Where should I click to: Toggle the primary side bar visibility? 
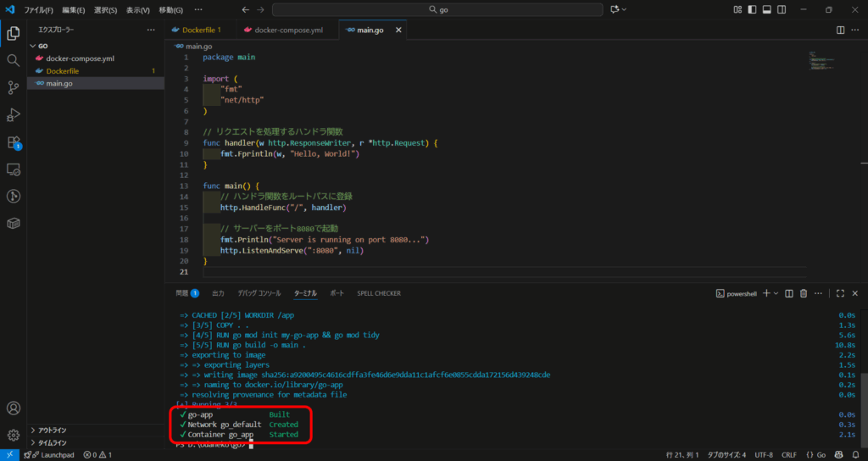click(750, 9)
